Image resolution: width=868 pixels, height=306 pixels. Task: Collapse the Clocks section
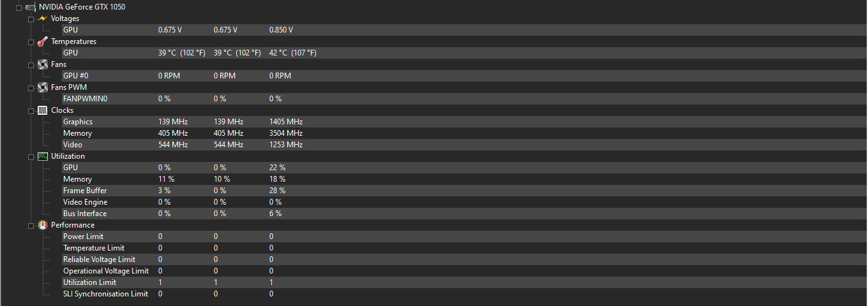point(31,111)
